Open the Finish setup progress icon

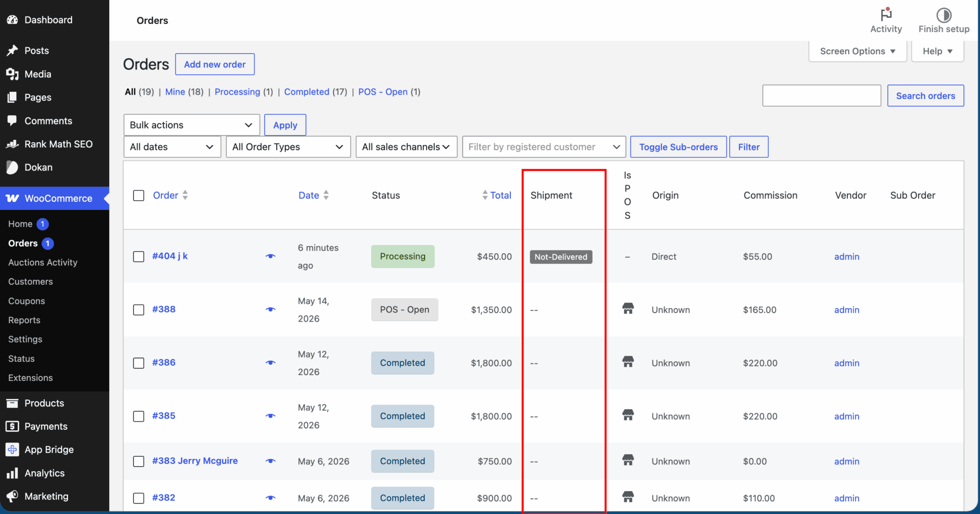944,15
